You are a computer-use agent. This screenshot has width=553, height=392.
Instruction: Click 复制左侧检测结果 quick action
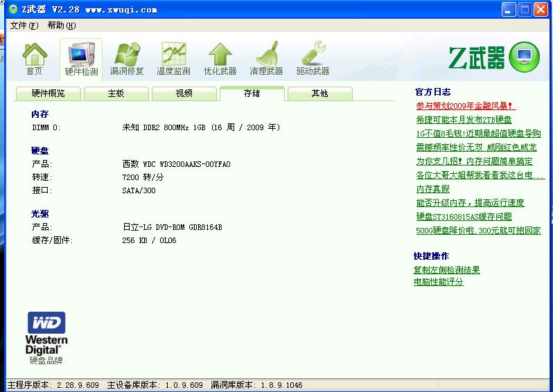(x=446, y=270)
